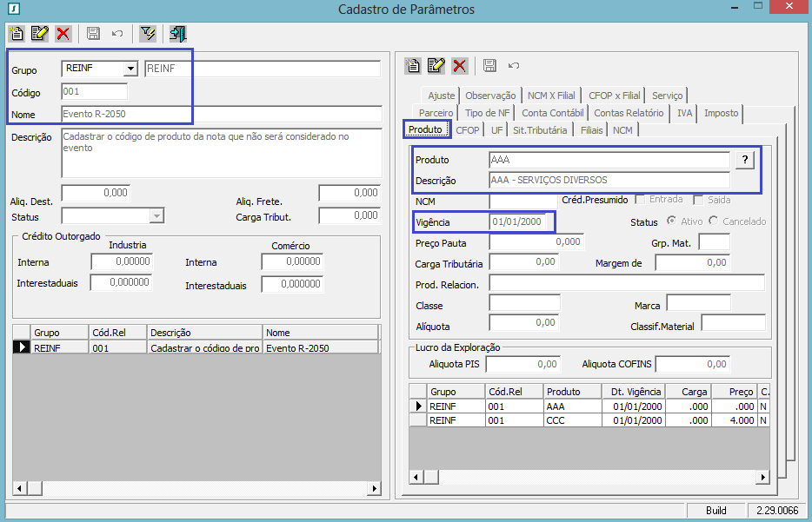
Task: Click the edit item icon in right panel toolbar
Action: 436,66
